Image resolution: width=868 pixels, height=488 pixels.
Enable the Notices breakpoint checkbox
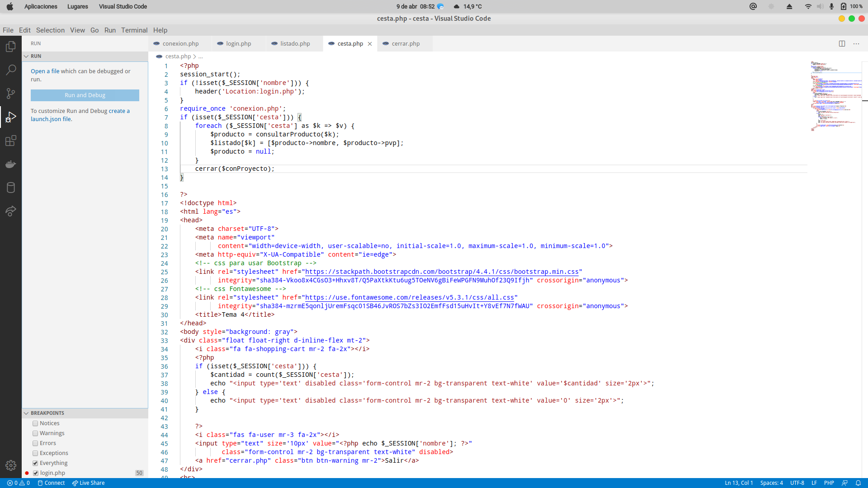35,423
